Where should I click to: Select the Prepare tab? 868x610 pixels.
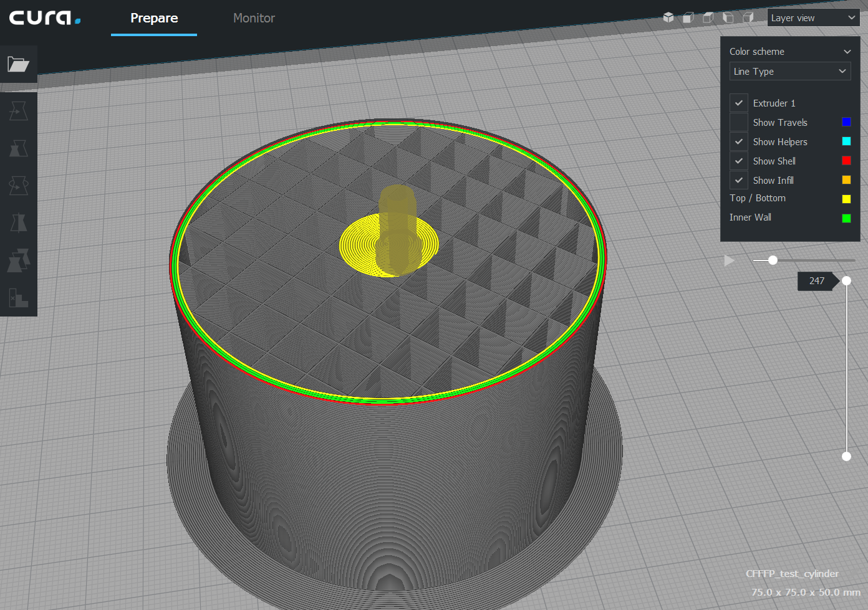pyautogui.click(x=153, y=18)
